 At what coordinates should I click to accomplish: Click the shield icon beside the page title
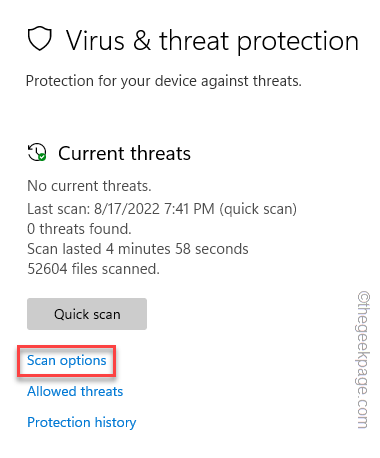tap(40, 39)
